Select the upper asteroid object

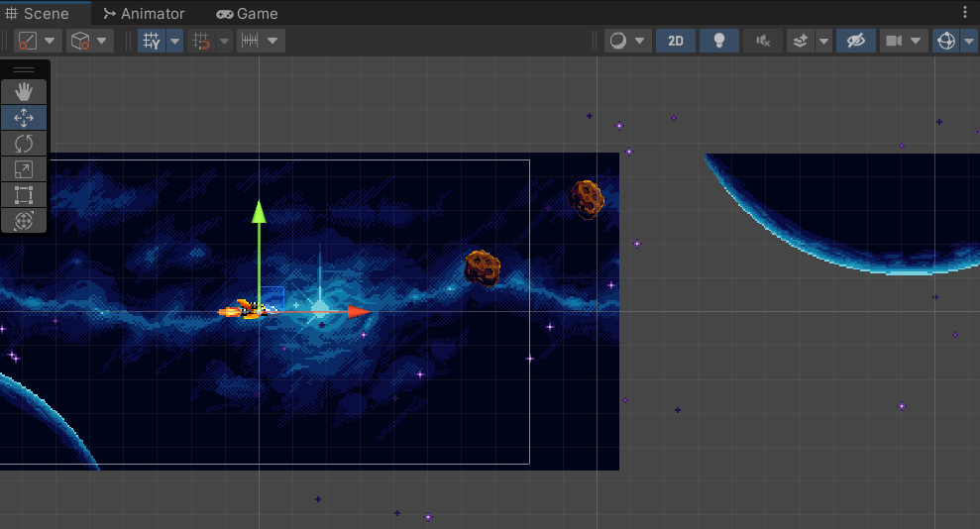click(x=587, y=199)
